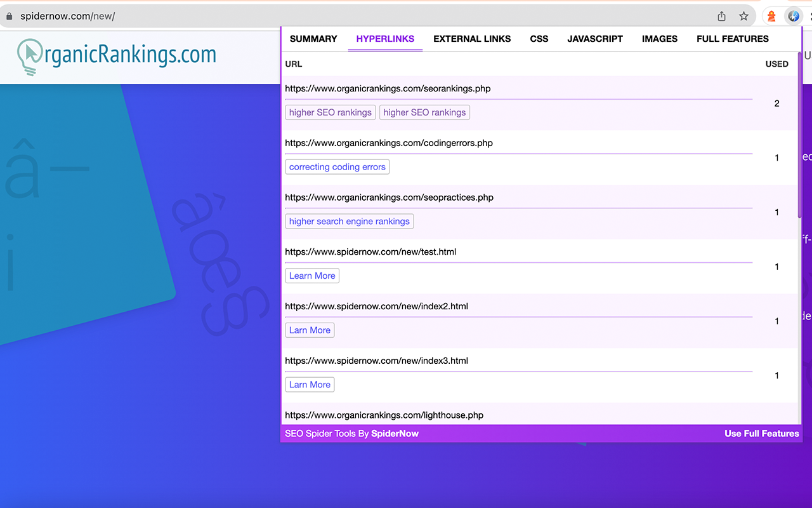Select the 'correcting coding errors' anchor text
Image resolution: width=812 pixels, height=508 pixels.
pyautogui.click(x=337, y=166)
